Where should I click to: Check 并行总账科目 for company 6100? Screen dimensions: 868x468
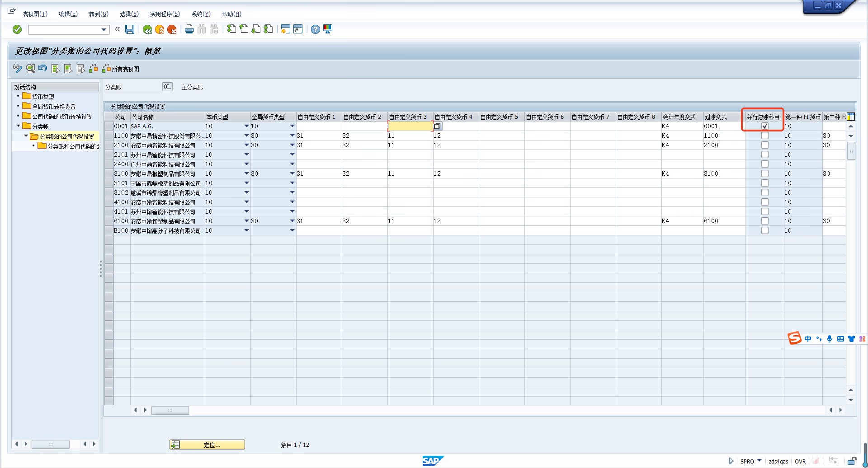765,221
